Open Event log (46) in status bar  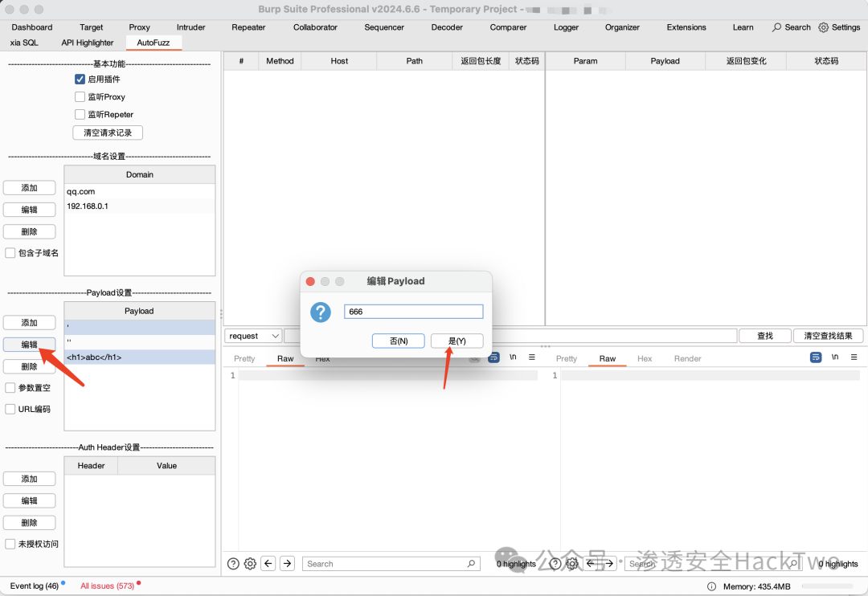(x=35, y=586)
